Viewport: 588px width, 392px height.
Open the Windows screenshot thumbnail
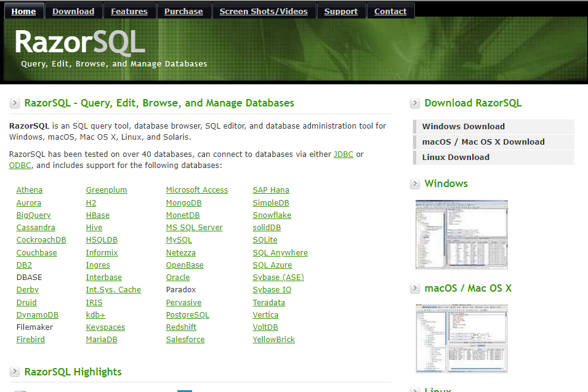click(462, 234)
